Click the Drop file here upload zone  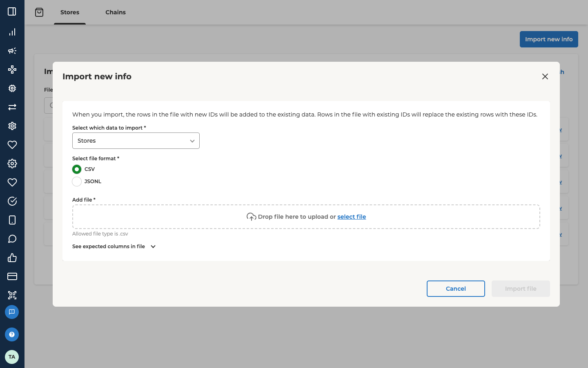point(306,217)
